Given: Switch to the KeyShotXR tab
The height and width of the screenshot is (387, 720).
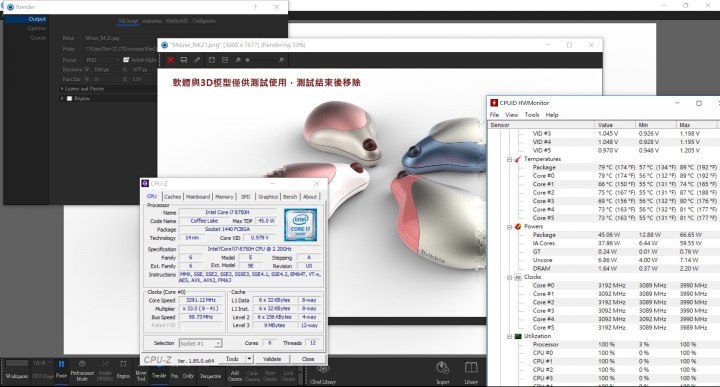Looking at the screenshot, I should pyautogui.click(x=177, y=21).
